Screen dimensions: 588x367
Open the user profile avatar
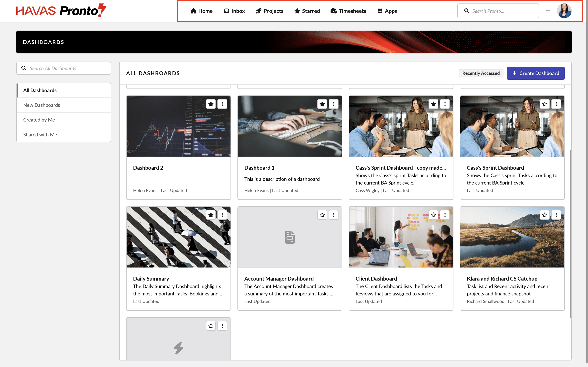pyautogui.click(x=564, y=11)
